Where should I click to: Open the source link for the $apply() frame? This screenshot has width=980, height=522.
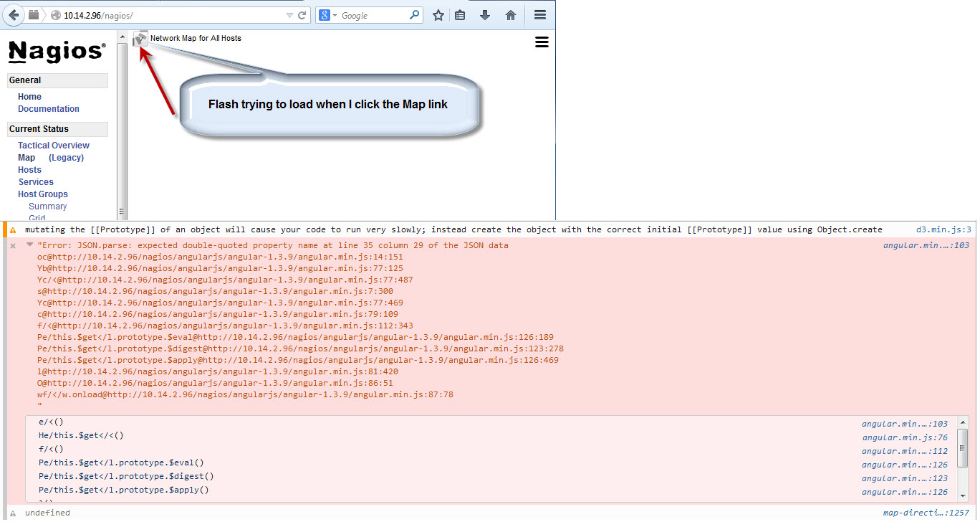point(905,492)
